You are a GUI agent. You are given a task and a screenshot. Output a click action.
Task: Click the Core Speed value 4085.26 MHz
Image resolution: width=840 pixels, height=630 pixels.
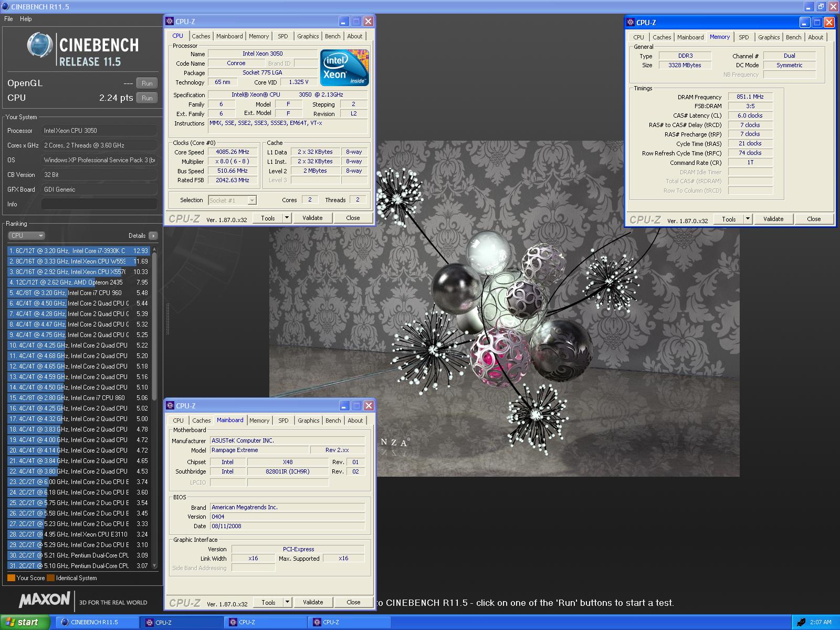coord(233,152)
